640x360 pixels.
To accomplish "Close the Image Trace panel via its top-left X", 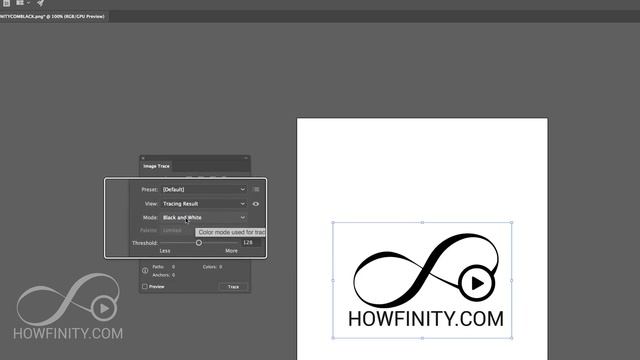I will click(x=143, y=158).
